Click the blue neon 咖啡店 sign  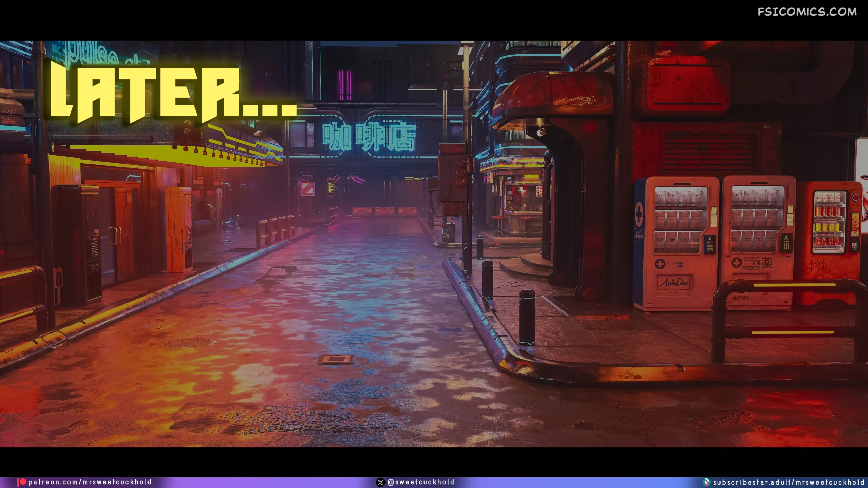[369, 137]
